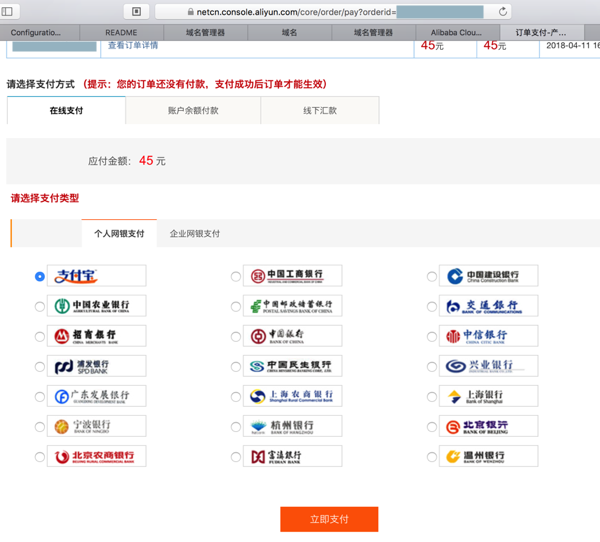Select radio button for 北京农商银行

[39, 457]
